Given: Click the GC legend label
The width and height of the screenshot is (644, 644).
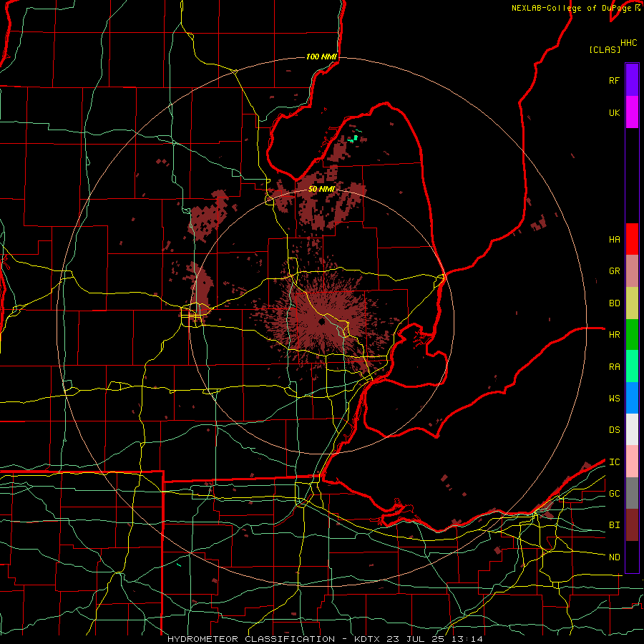Looking at the screenshot, I should [614, 493].
